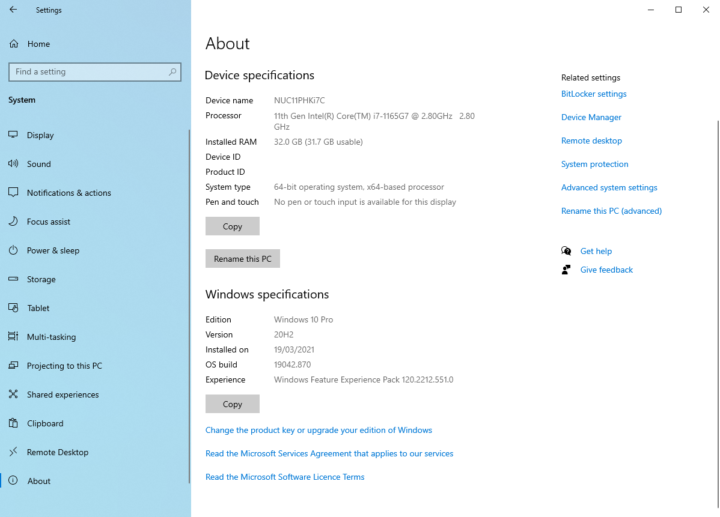
Task: Click the Give feedback person icon
Action: 566,270
